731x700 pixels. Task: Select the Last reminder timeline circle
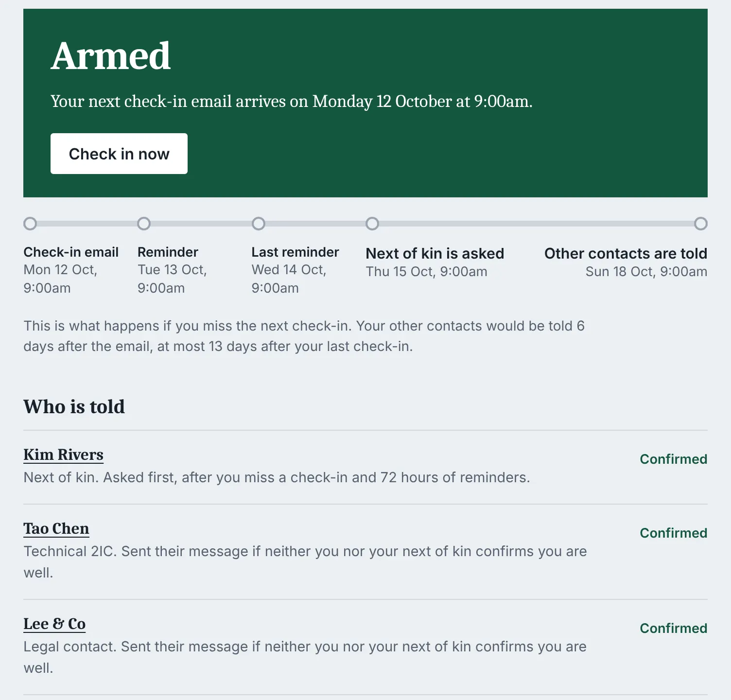pyautogui.click(x=259, y=224)
